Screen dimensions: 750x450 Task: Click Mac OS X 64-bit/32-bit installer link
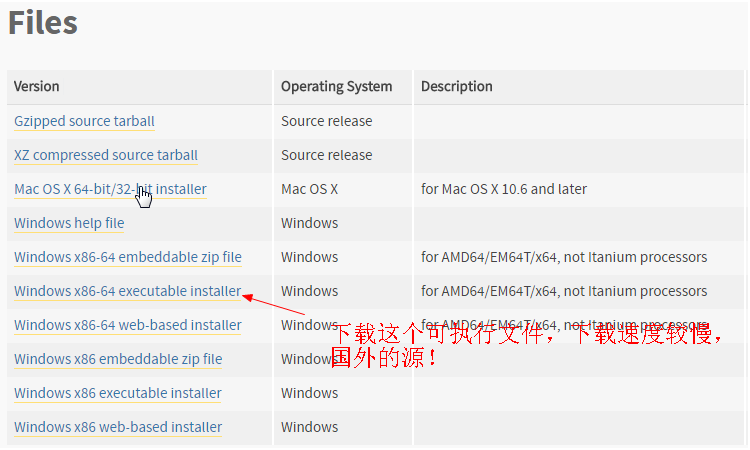[110, 189]
